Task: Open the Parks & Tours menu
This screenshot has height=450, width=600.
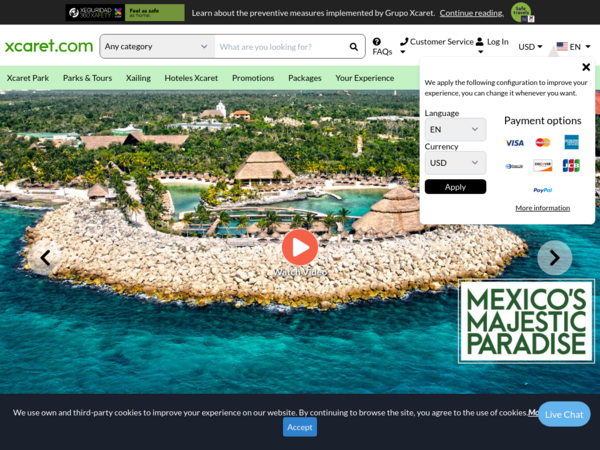Action: [87, 78]
